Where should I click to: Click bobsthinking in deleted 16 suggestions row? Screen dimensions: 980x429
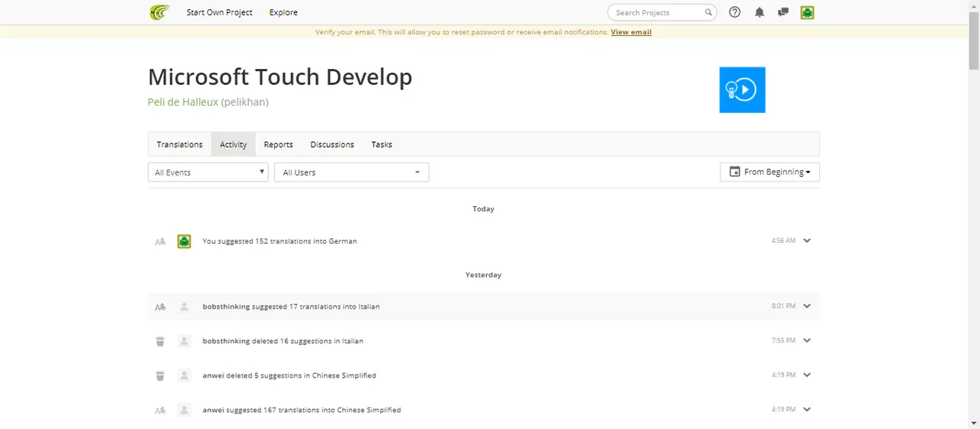[226, 341]
